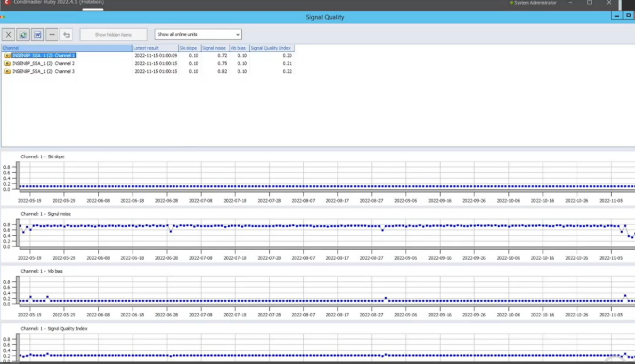The width and height of the screenshot is (635, 364).
Task: Click the Signal noise column header
Action: pos(214,48)
